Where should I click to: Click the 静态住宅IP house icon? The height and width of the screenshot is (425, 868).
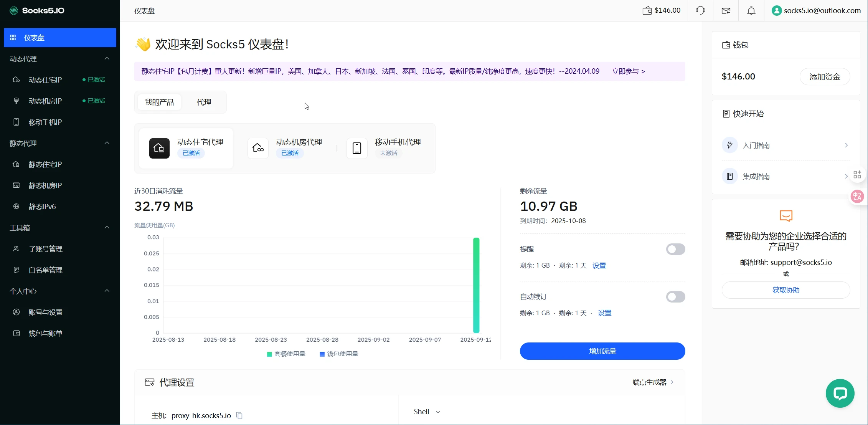[x=16, y=164]
